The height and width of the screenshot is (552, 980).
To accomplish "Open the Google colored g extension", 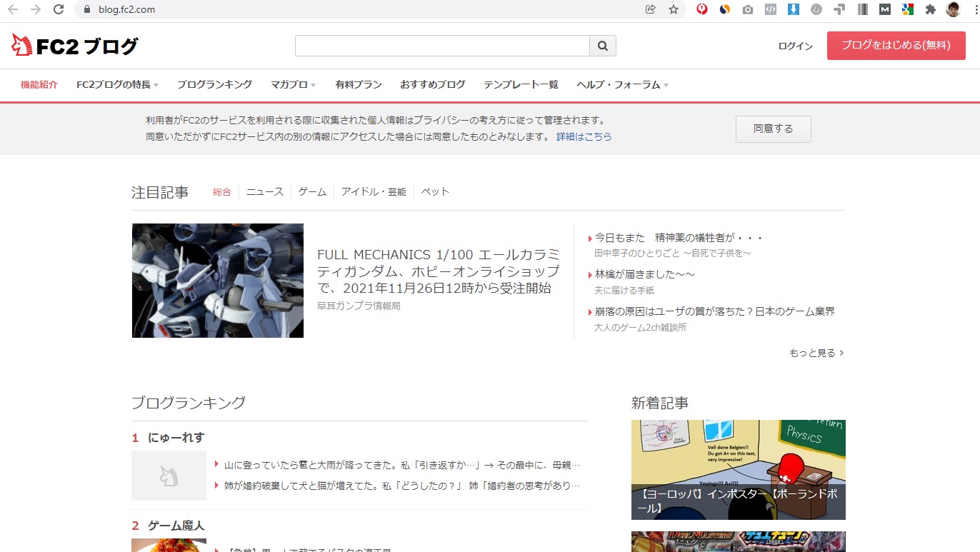I will [908, 9].
